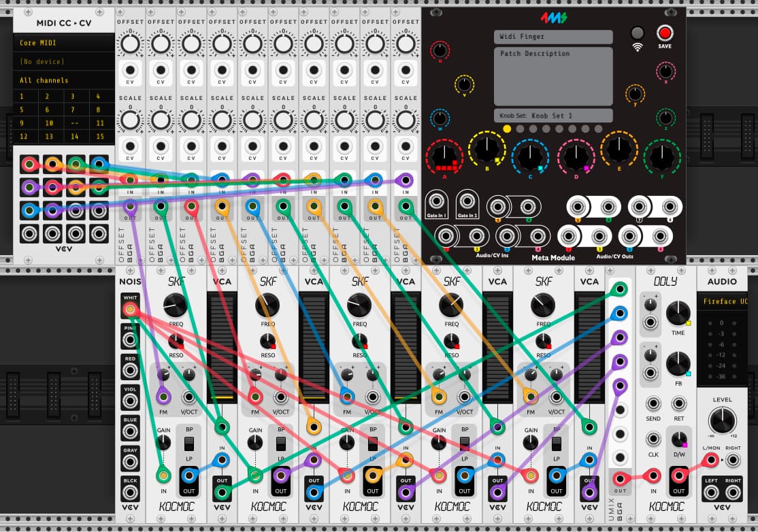Toggle the BP/LP switch on fifth SKF filter
The width and height of the screenshot is (758, 532).
click(x=557, y=443)
